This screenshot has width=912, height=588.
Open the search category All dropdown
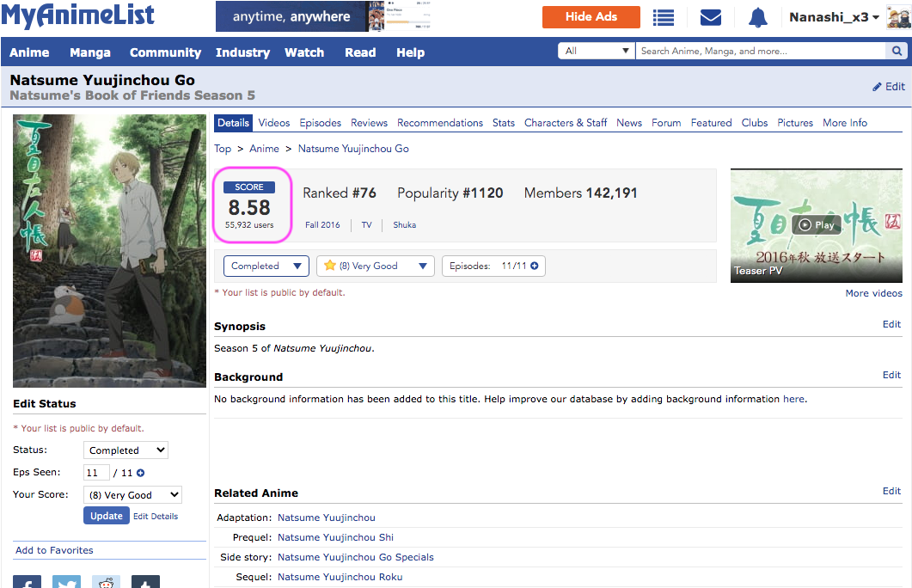[x=597, y=52]
